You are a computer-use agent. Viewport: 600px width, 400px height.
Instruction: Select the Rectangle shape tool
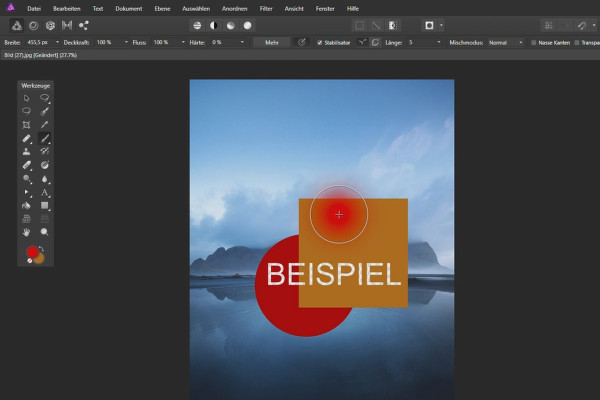(x=44, y=206)
